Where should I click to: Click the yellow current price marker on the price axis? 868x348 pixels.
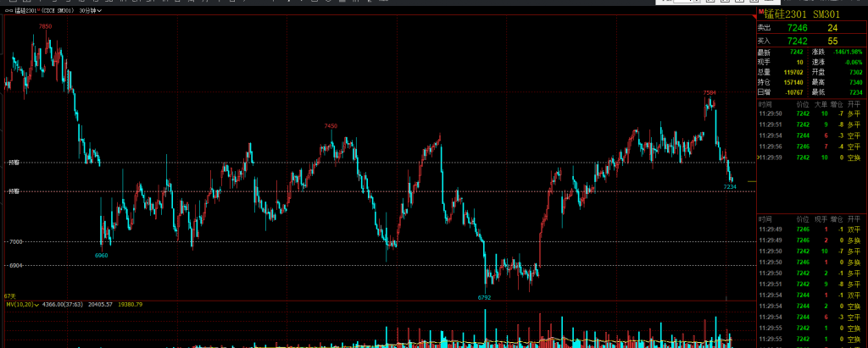click(x=751, y=181)
